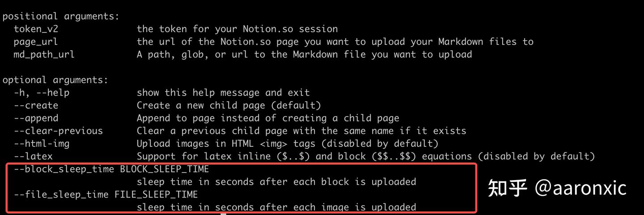Click the --html-img option text
This screenshot has height=215, width=644.
coord(42,144)
